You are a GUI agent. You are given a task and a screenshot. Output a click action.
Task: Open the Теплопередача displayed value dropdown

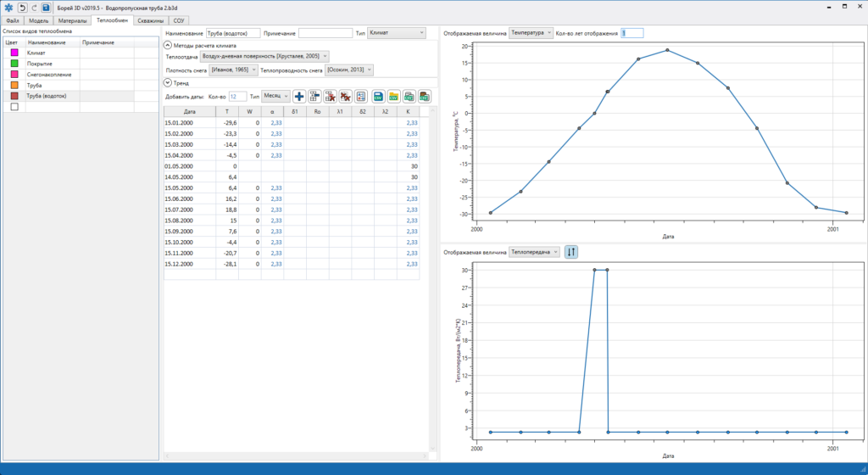[x=534, y=252]
